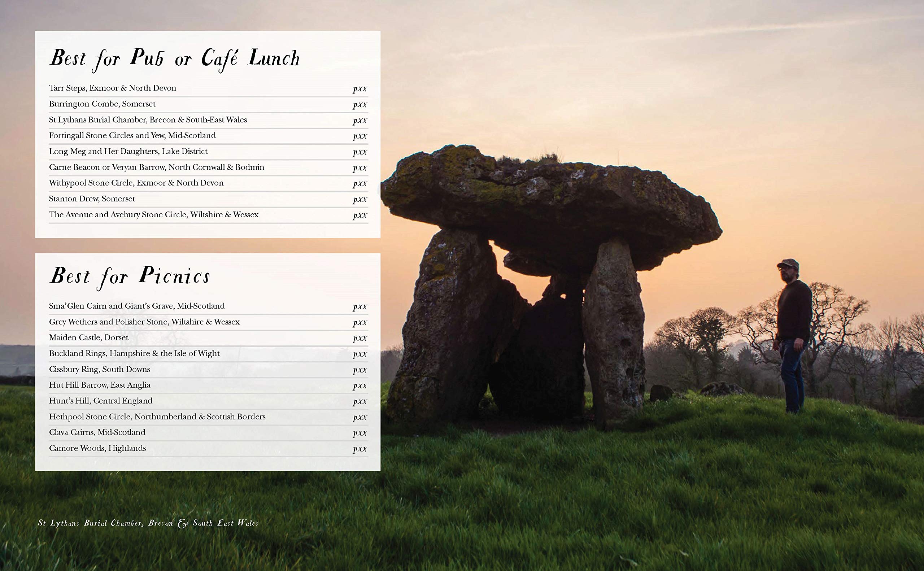The image size is (924, 571).
Task: Click the Stanton Drew, Somerset entry
Action: (92, 199)
